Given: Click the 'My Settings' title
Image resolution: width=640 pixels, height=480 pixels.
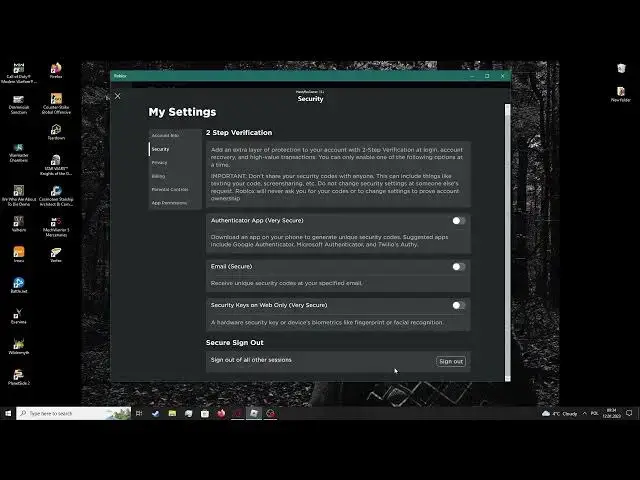Looking at the screenshot, I should pos(182,112).
